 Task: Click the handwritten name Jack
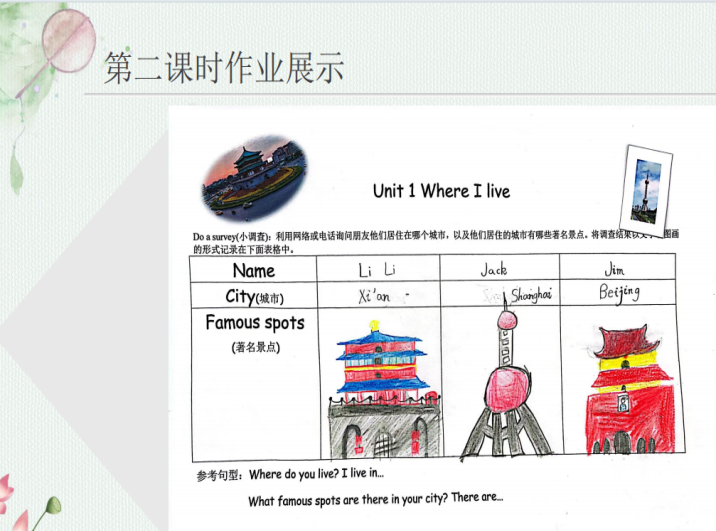point(494,270)
